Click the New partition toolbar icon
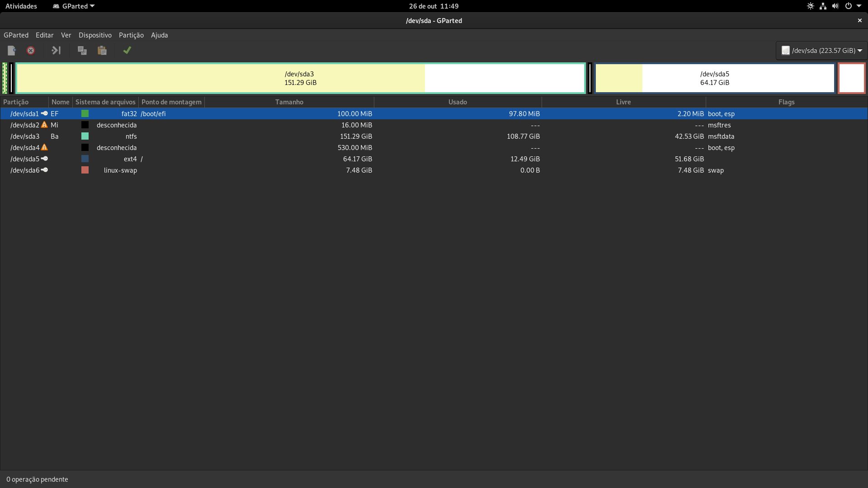The width and height of the screenshot is (868, 488). (x=12, y=51)
